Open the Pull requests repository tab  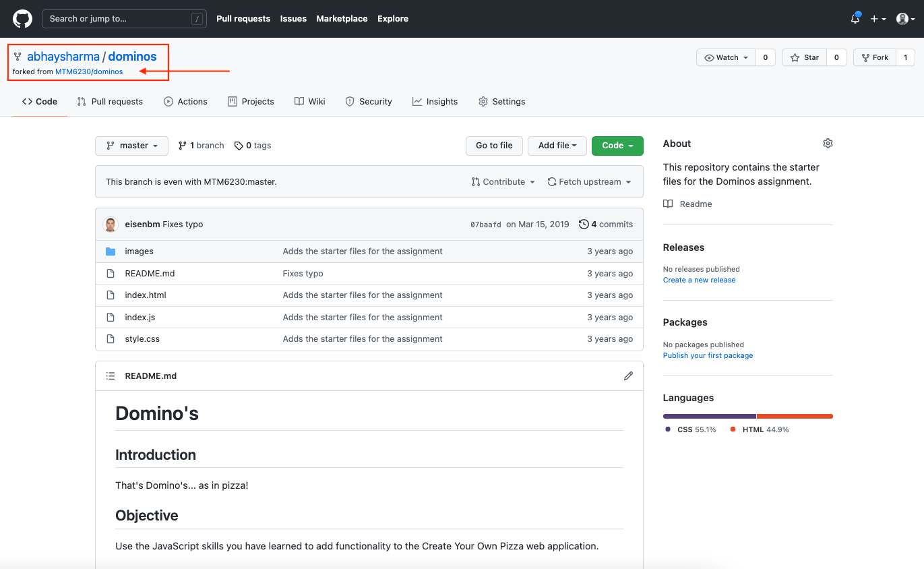point(110,102)
